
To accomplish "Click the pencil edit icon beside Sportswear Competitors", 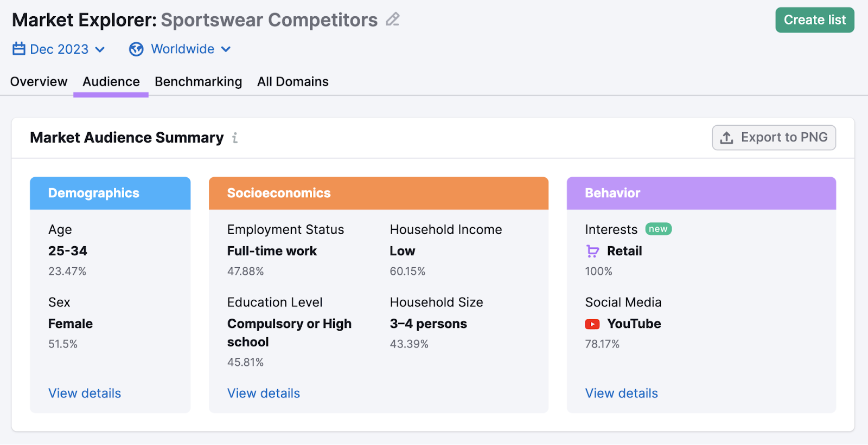I will 392,20.
